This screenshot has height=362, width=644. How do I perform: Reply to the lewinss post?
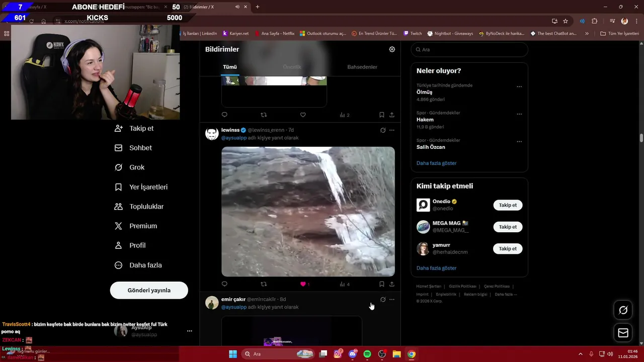(x=224, y=284)
